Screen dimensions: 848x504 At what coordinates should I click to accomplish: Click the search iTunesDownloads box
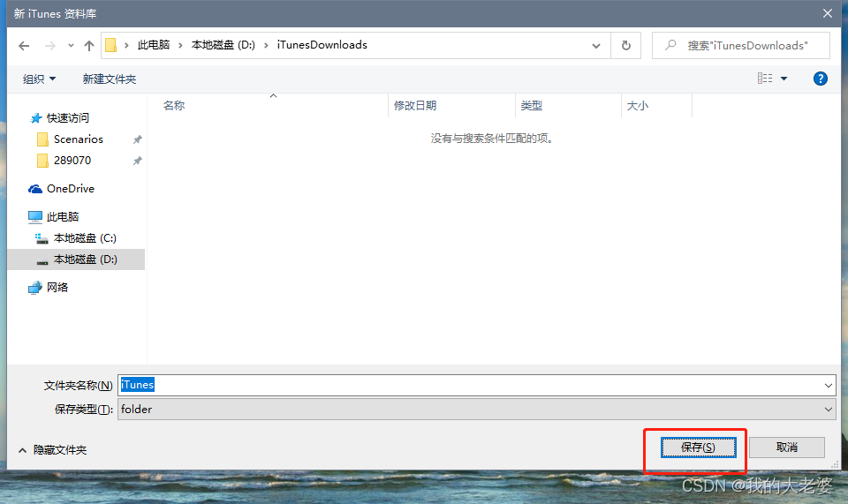pyautogui.click(x=741, y=46)
